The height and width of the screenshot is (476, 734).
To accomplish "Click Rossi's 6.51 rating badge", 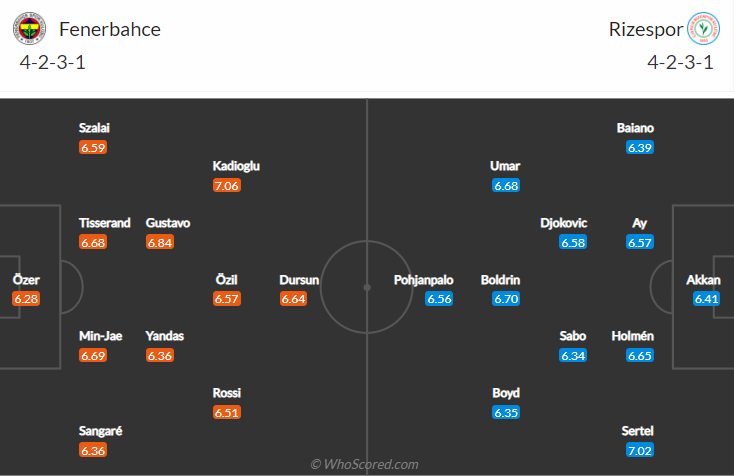I will point(227,412).
